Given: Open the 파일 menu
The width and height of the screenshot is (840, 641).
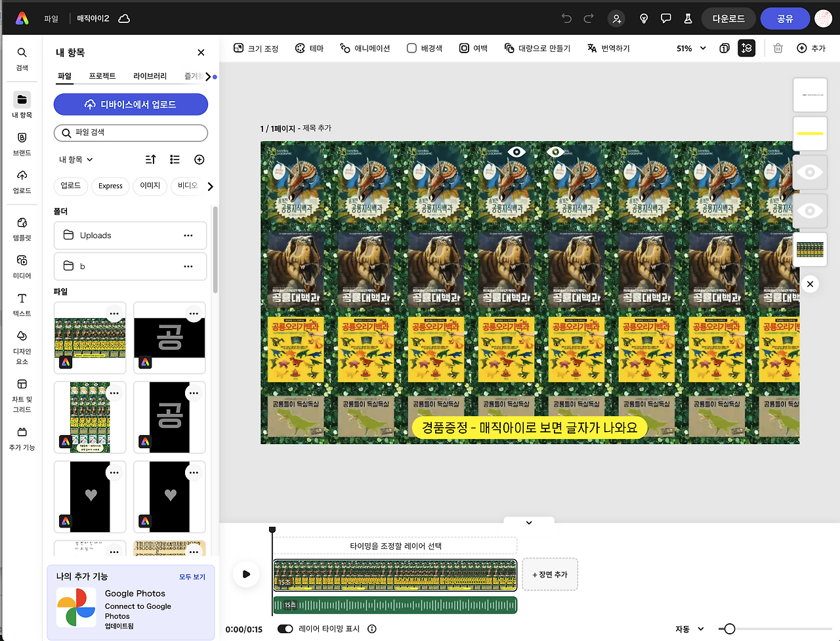Looking at the screenshot, I should 51,19.
